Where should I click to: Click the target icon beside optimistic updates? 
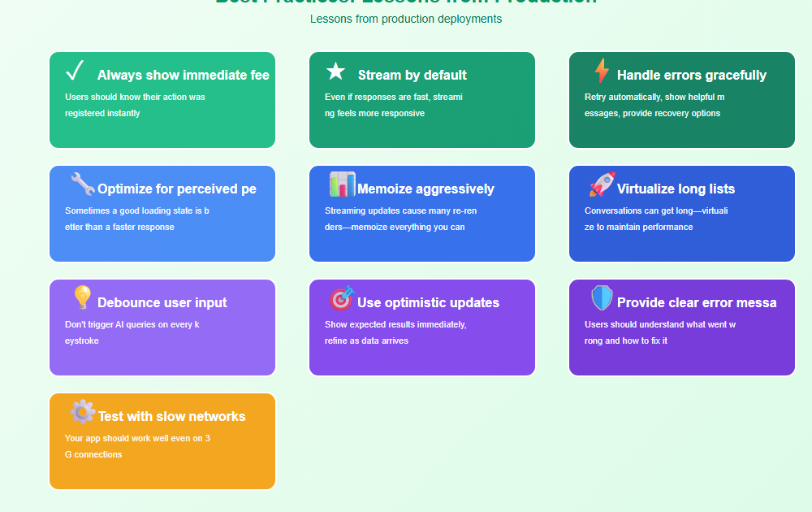click(342, 298)
